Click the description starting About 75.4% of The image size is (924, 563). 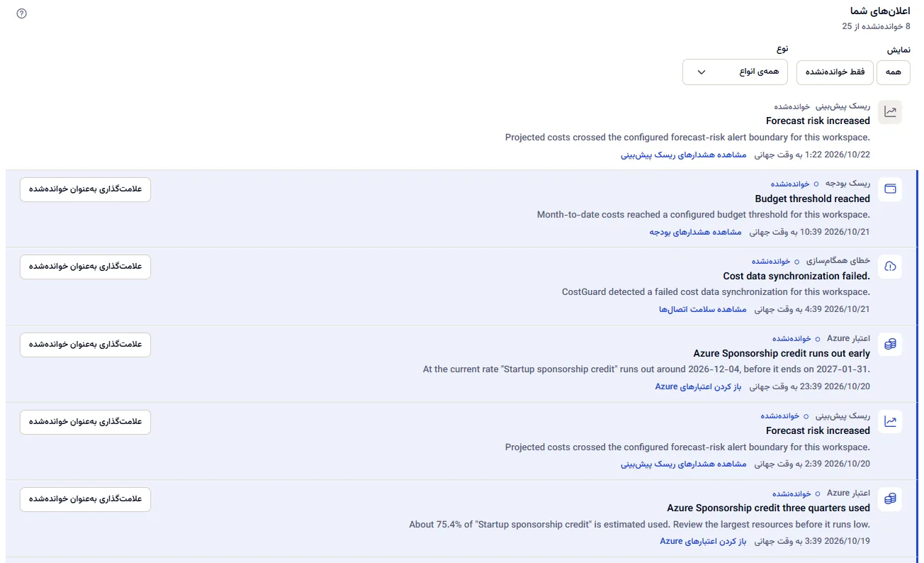[x=639, y=525]
